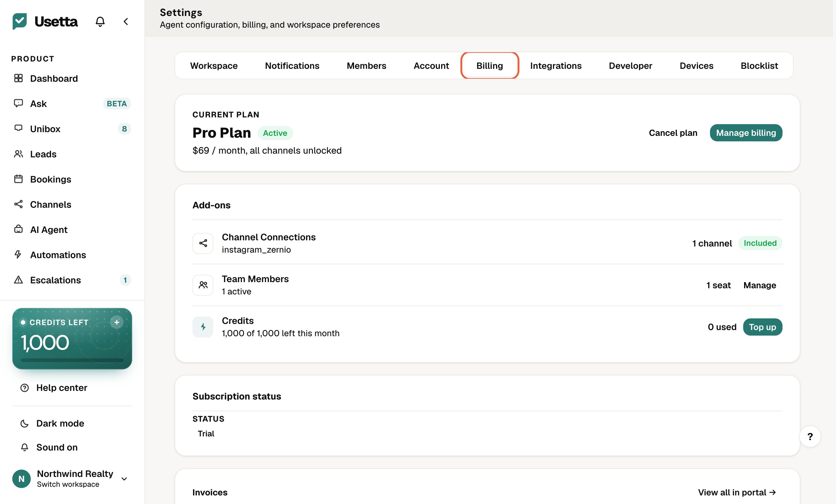Open the Integrations tab
The width and height of the screenshot is (836, 504).
556,65
